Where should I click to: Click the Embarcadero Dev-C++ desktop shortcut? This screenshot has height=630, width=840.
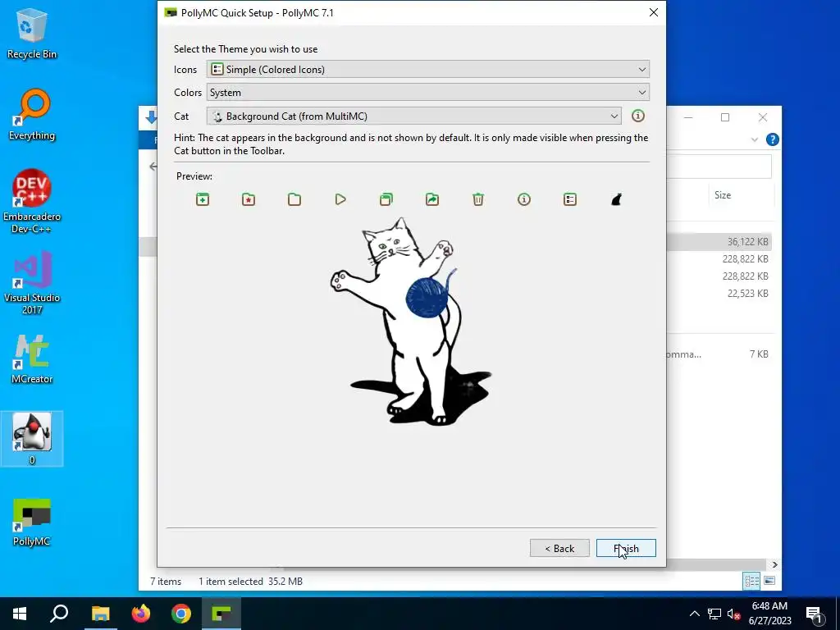pos(32,202)
